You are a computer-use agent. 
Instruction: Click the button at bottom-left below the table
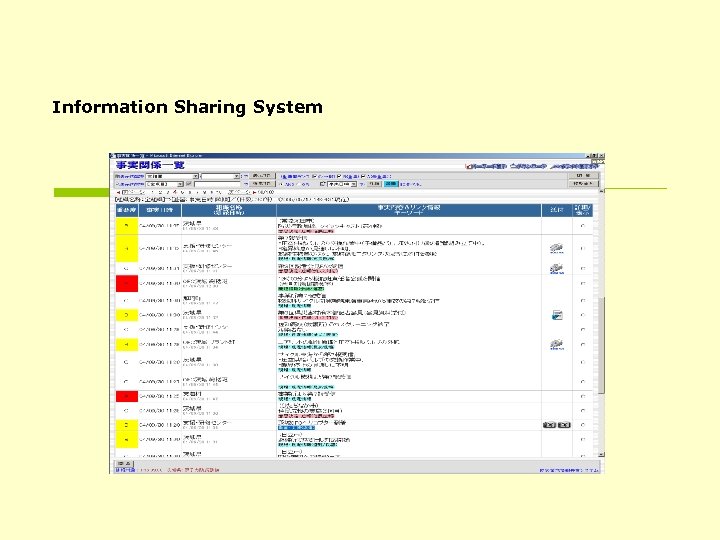click(124, 464)
